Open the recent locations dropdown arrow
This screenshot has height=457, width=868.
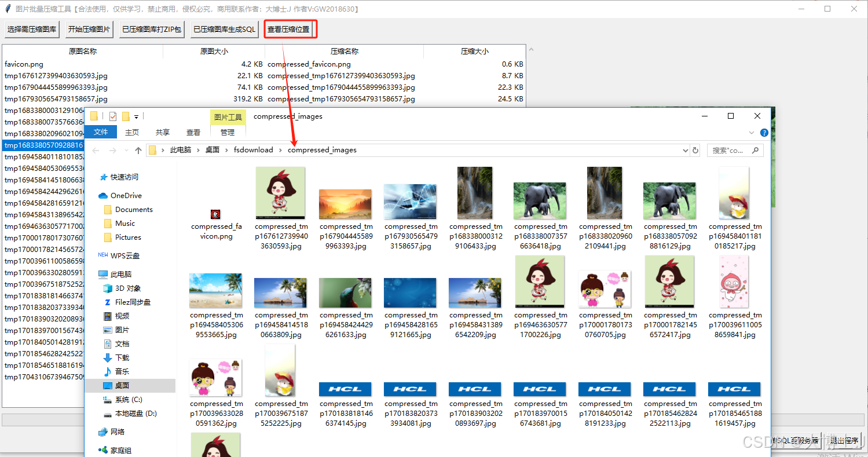pyautogui.click(x=126, y=151)
